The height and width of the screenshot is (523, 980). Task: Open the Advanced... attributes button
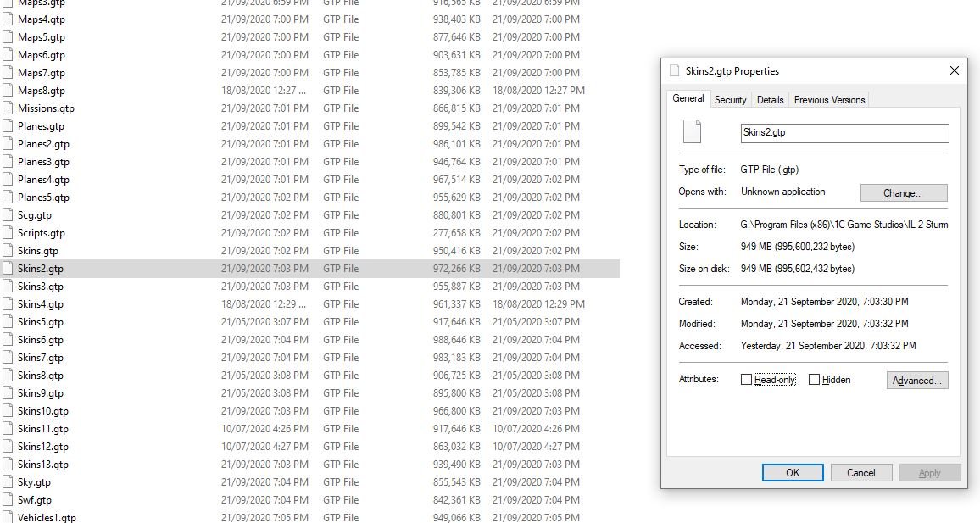[917, 380]
